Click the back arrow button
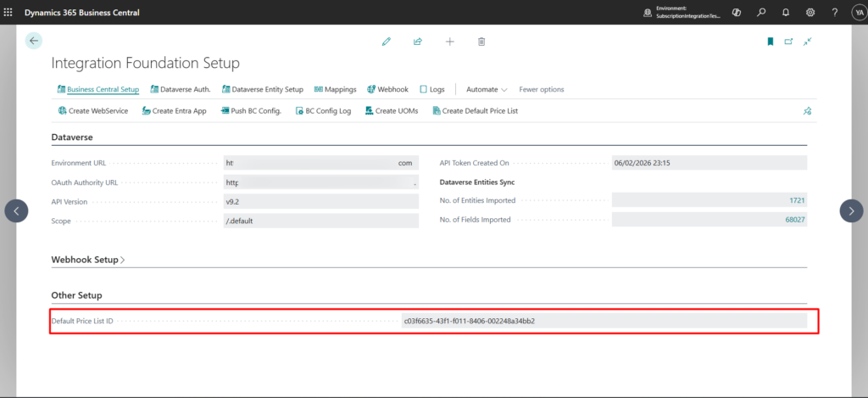Screen dimensions: 868x398 (x=34, y=41)
